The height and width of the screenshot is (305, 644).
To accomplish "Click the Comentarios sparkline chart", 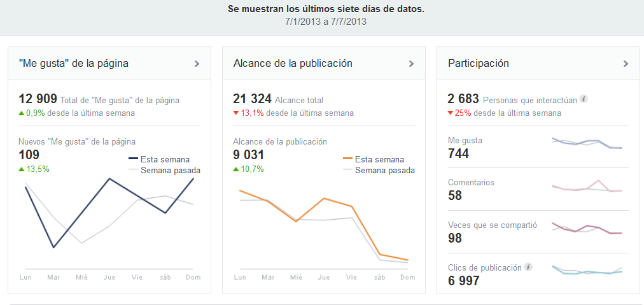I will (587, 187).
